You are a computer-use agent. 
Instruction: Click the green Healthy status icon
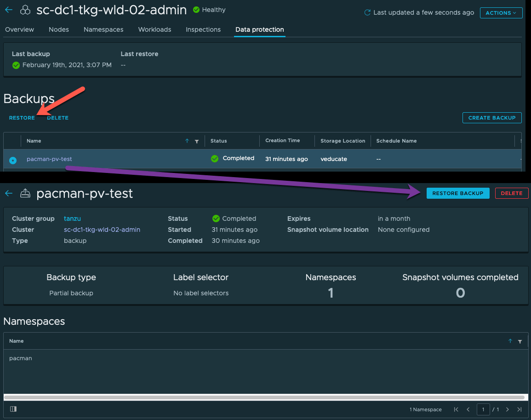click(196, 10)
